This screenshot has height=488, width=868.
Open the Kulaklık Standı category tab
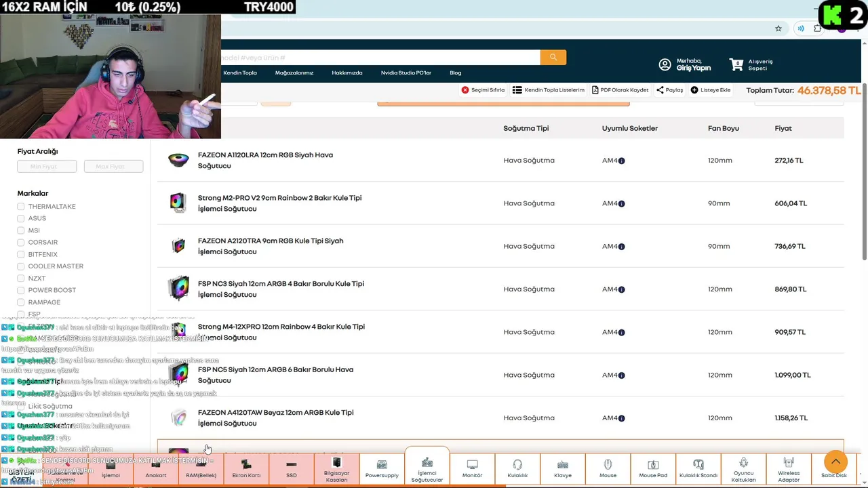point(698,469)
